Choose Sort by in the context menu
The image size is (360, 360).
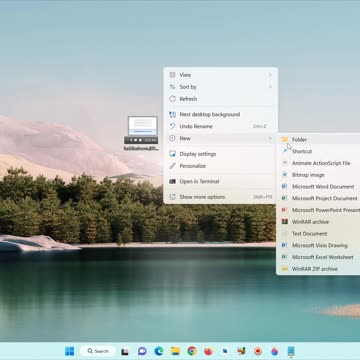220,87
